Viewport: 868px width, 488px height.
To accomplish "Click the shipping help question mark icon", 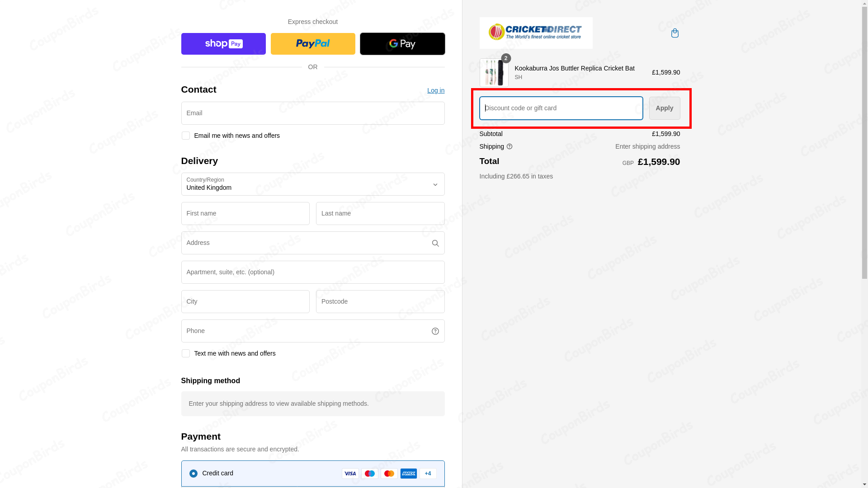I will 509,146.
